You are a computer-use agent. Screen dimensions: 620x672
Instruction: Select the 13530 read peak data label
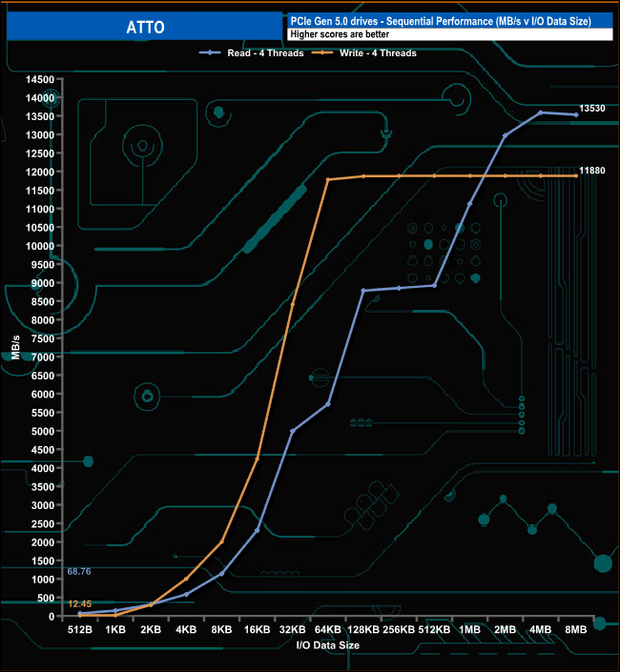point(592,109)
